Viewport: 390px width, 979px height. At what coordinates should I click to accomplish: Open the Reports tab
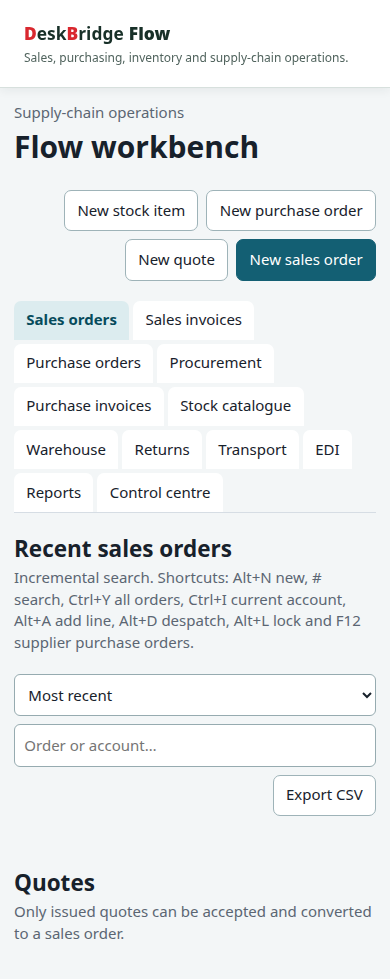54,493
